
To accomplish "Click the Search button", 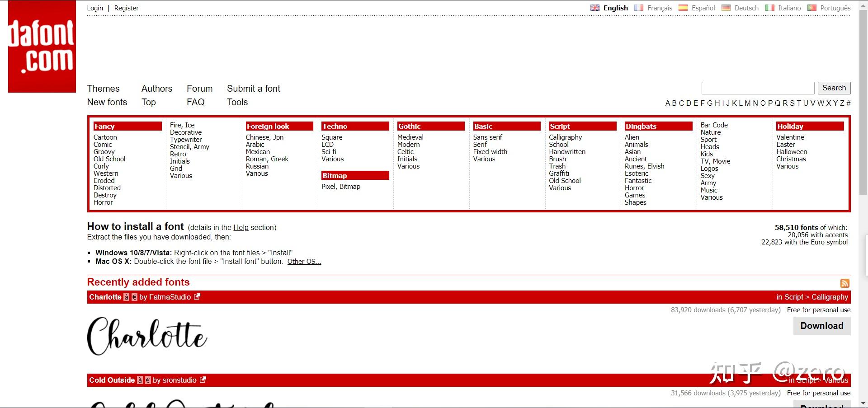I will (x=834, y=88).
